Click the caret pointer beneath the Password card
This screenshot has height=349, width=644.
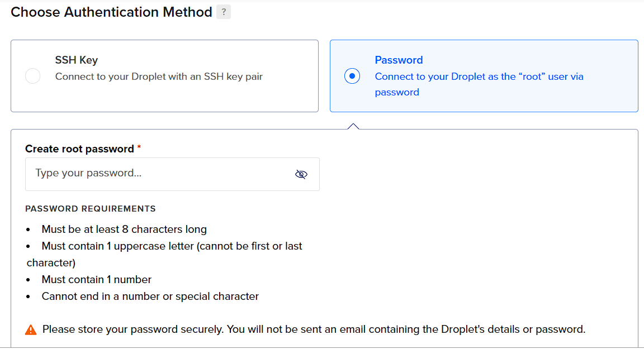(353, 127)
